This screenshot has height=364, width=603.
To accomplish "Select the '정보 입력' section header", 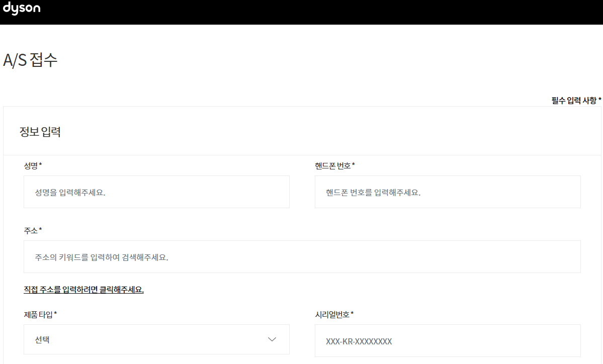I will pos(40,132).
